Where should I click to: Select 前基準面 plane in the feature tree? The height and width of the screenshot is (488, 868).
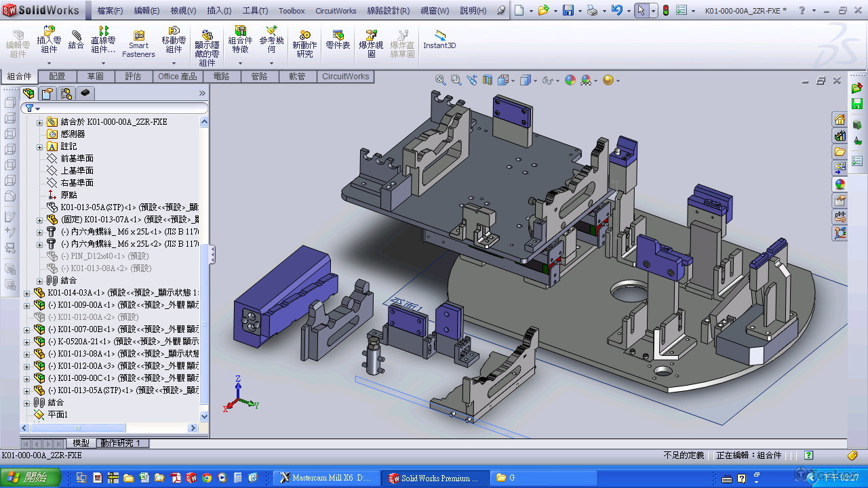tap(77, 159)
